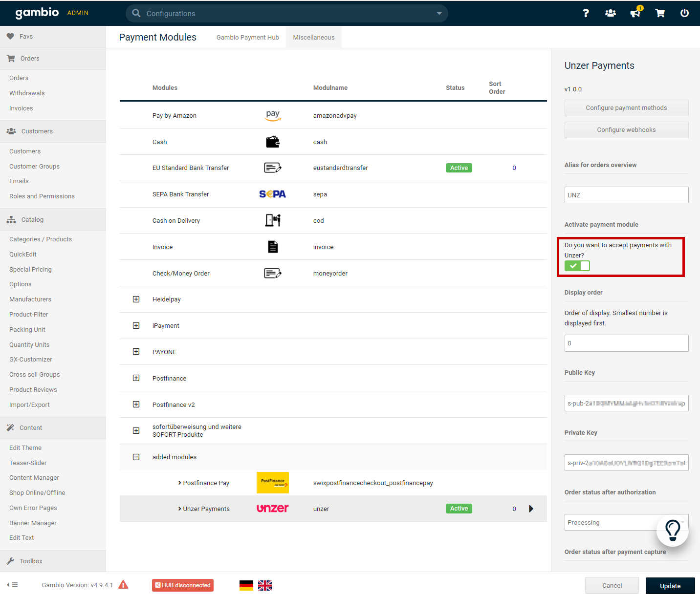Click the PostFinance yellow logo
Screen dimensions: 700x597
coord(273,483)
